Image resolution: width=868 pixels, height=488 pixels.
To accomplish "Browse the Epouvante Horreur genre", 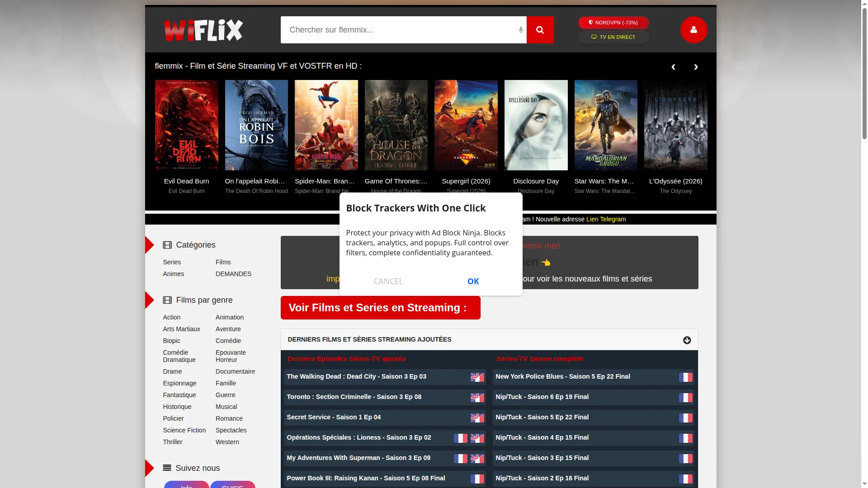I will click(231, 356).
